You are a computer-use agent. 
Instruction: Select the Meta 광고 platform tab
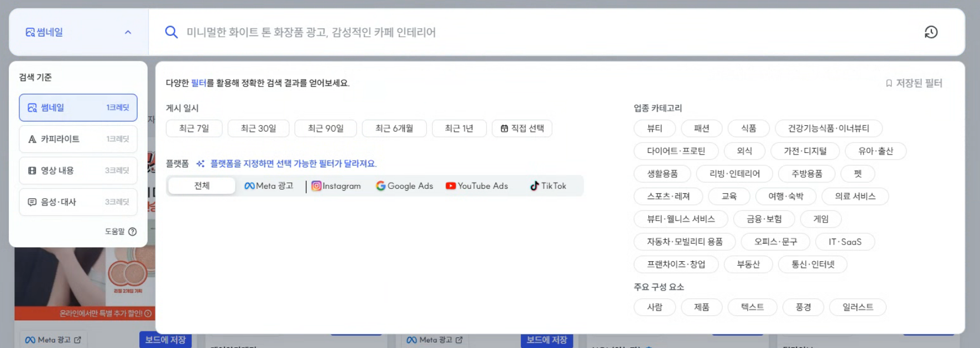coord(269,186)
